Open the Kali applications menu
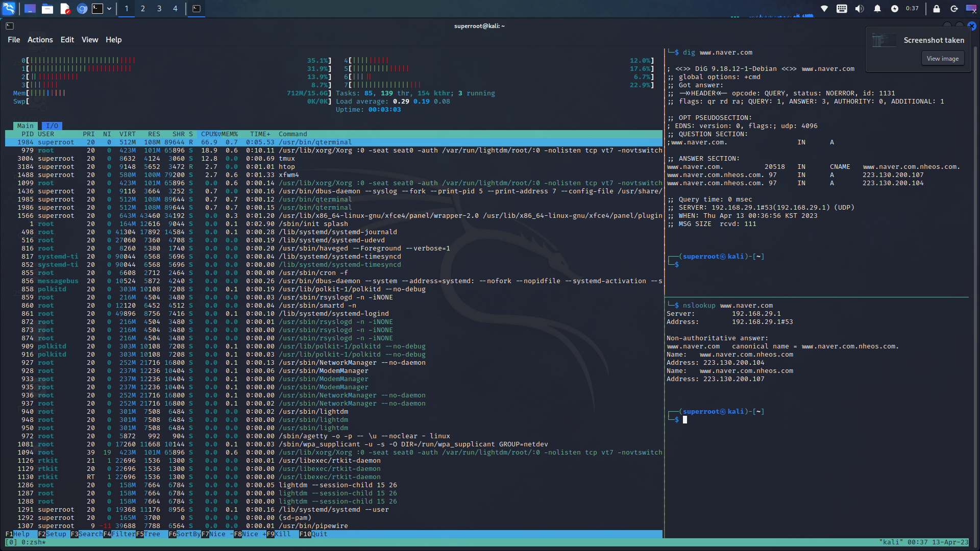The height and width of the screenshot is (551, 980). pyautogui.click(x=9, y=9)
